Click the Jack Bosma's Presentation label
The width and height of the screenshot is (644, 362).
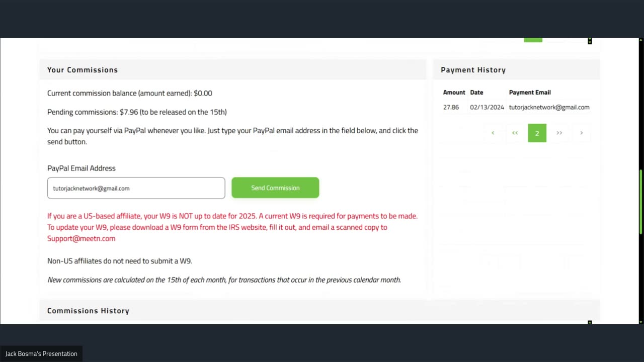click(41, 353)
